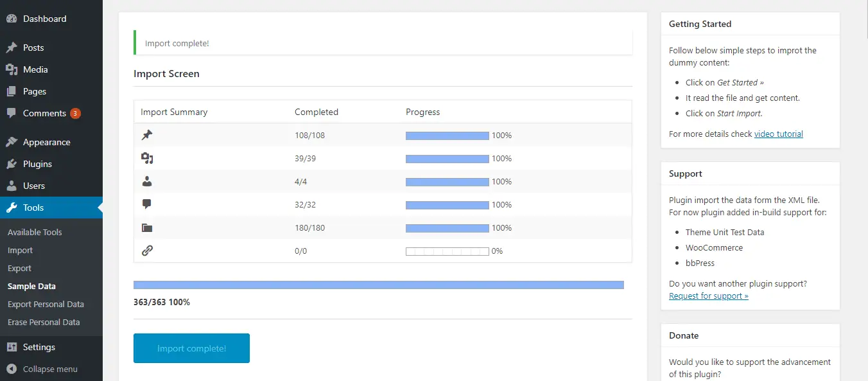Screen dimensions: 868x381
Task: Select the Appearance paintbrush icon
Action: pyautogui.click(x=12, y=142)
